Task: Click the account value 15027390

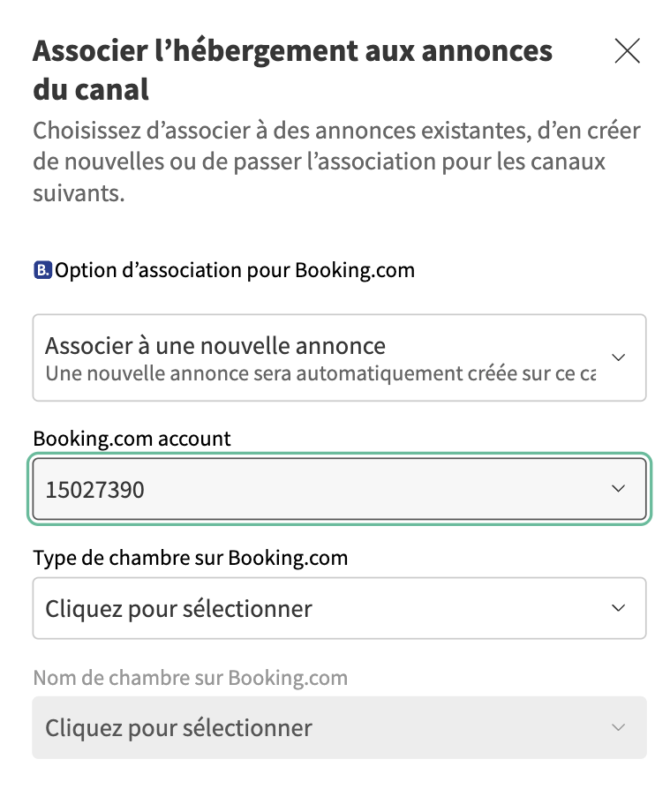Action: [x=94, y=488]
